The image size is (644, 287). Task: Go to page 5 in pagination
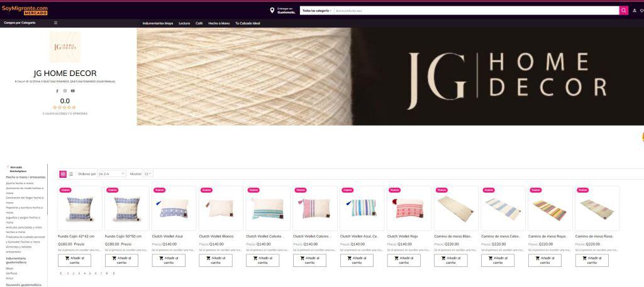[x=90, y=273]
